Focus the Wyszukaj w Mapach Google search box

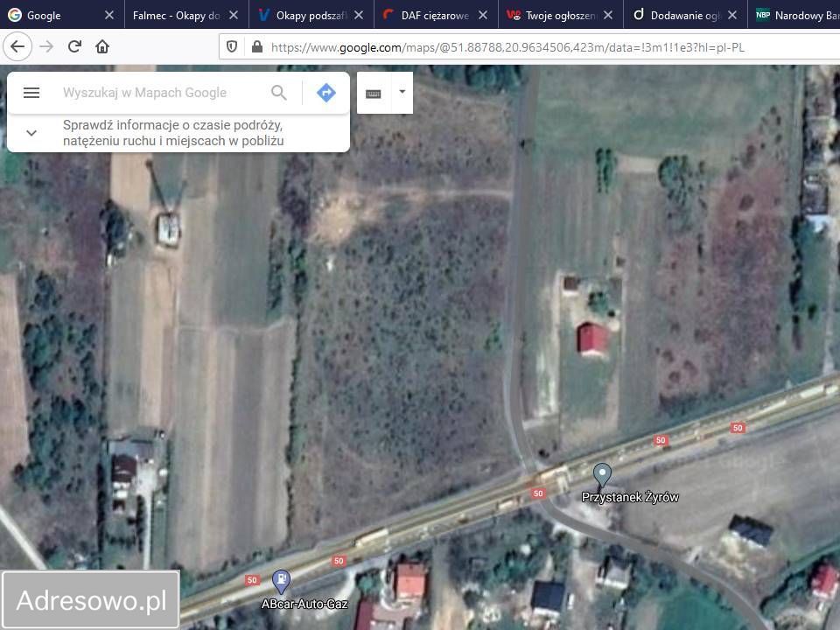(x=144, y=93)
